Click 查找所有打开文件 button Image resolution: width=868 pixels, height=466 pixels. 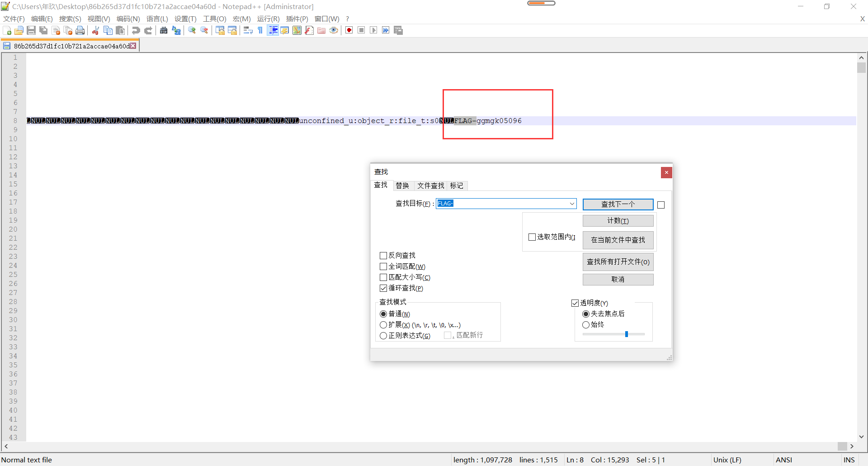point(618,262)
